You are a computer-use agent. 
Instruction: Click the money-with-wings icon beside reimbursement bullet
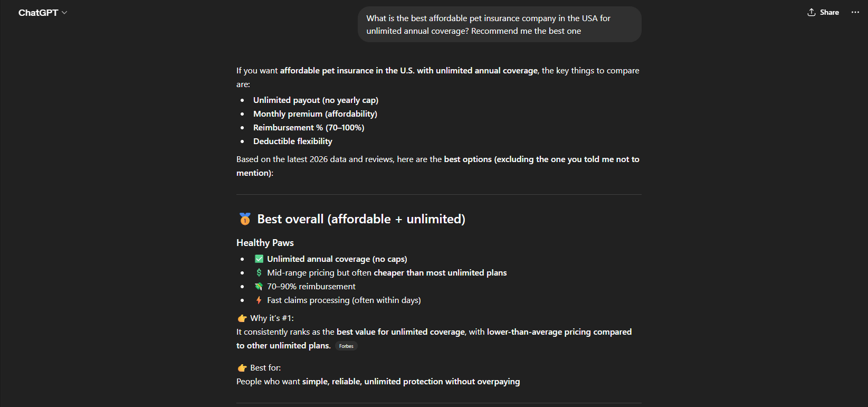click(259, 286)
